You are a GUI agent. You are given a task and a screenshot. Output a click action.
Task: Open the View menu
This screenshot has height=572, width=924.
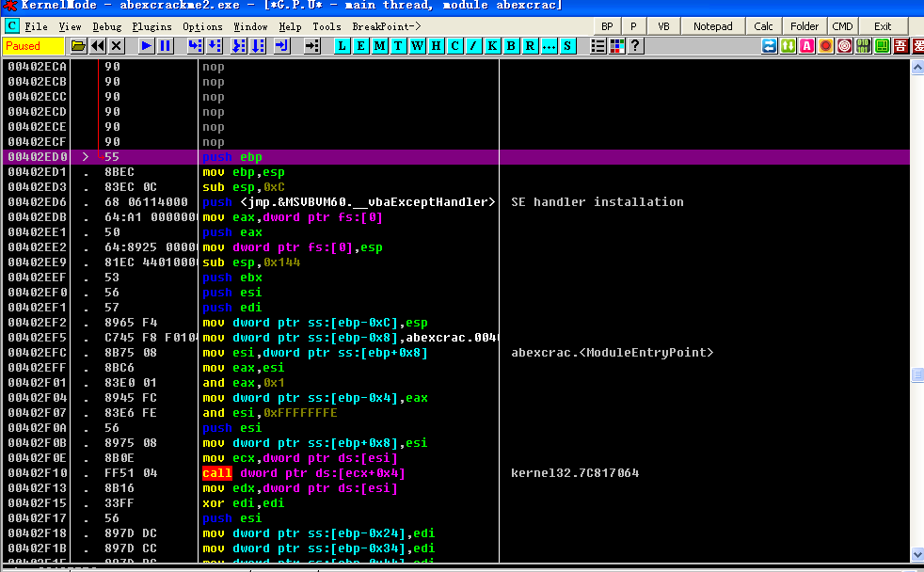tap(71, 26)
